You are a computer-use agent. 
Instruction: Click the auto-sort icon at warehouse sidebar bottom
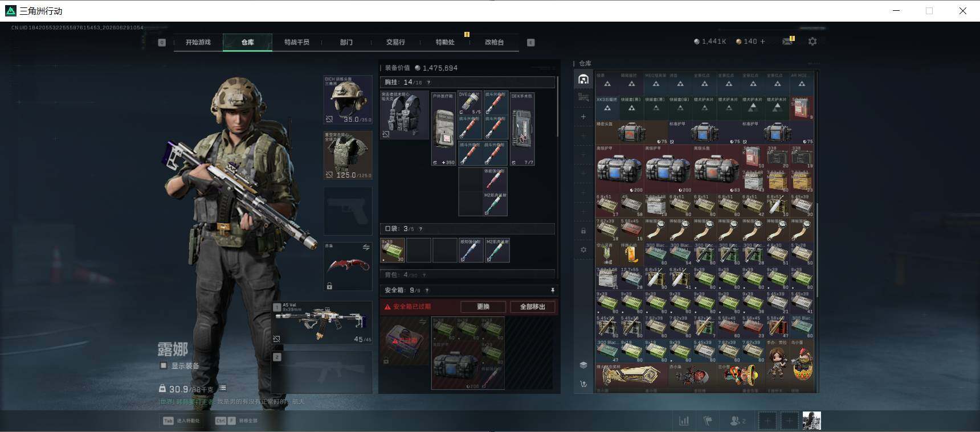[583, 384]
